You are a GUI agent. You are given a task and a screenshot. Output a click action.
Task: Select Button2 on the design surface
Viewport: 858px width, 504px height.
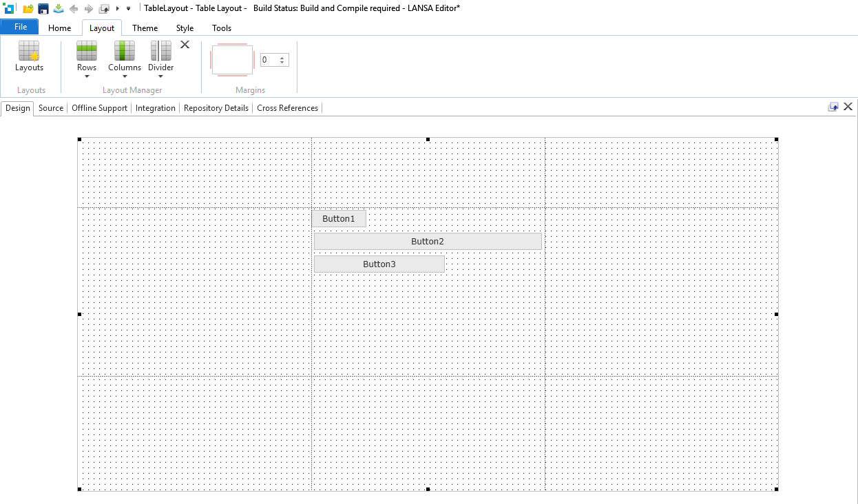(428, 241)
